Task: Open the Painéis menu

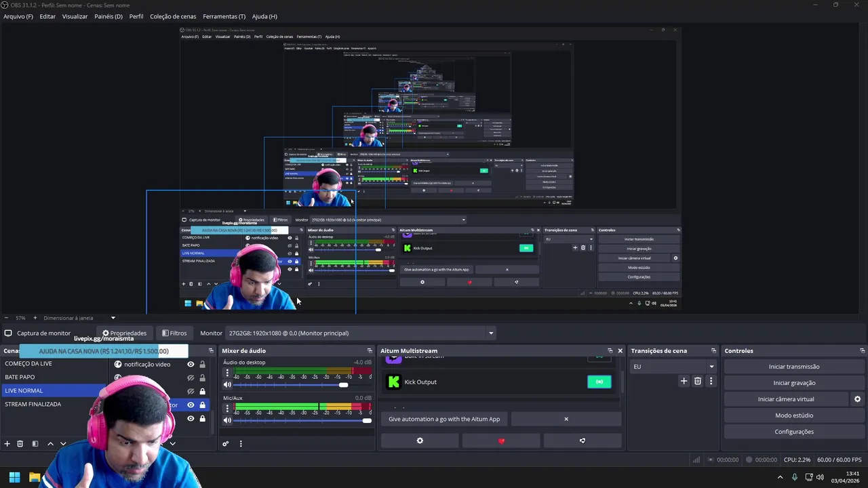Action: click(x=108, y=16)
